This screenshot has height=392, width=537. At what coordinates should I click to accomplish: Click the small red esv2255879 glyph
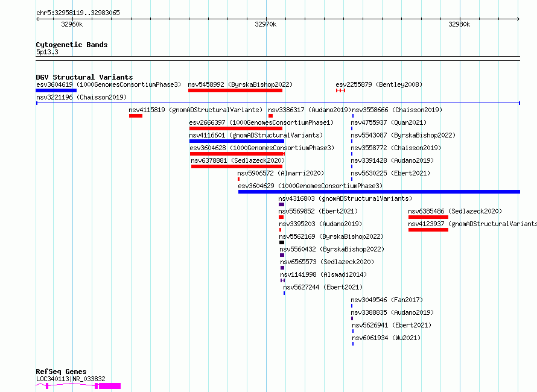click(x=340, y=90)
